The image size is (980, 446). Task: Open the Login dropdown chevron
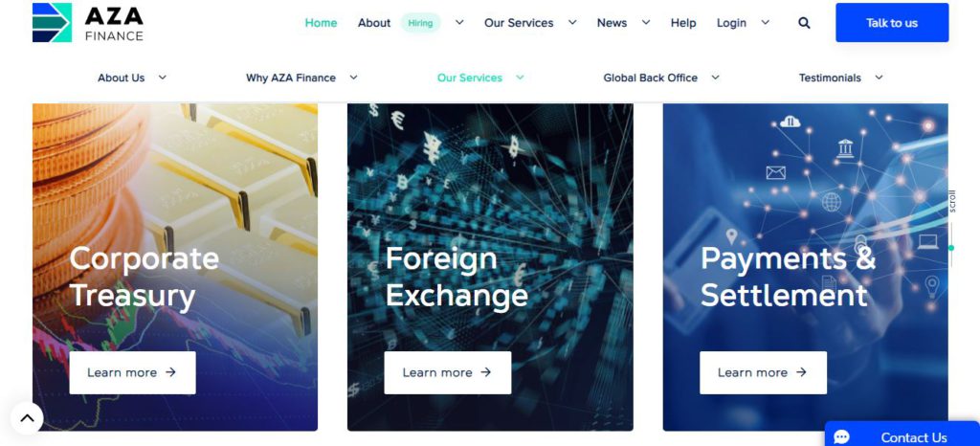[x=765, y=22]
